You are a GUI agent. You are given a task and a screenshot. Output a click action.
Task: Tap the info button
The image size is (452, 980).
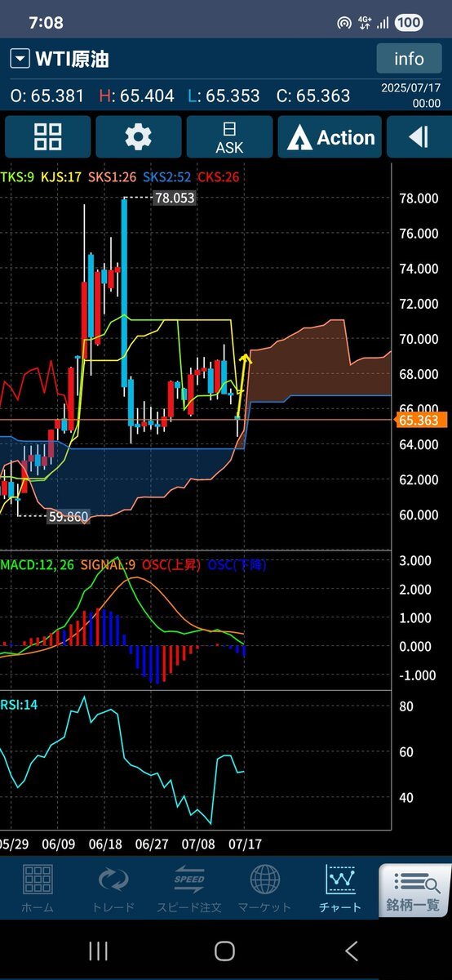pos(409,59)
